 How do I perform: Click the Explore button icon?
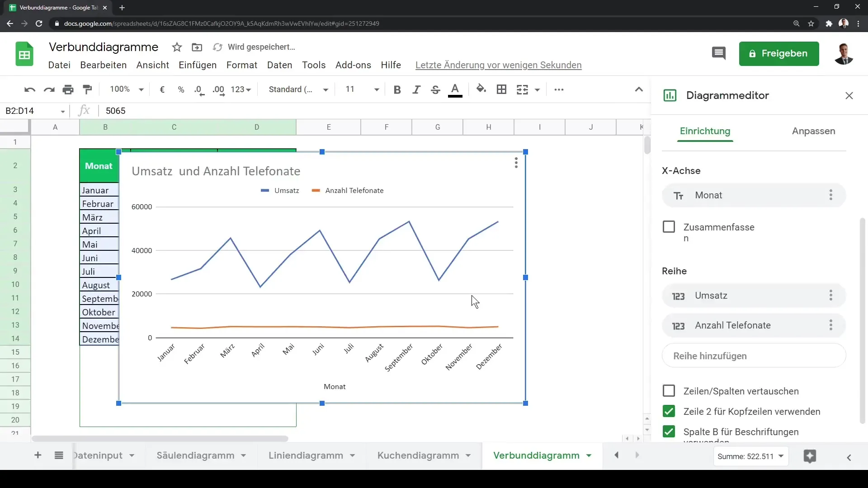pos(810,456)
